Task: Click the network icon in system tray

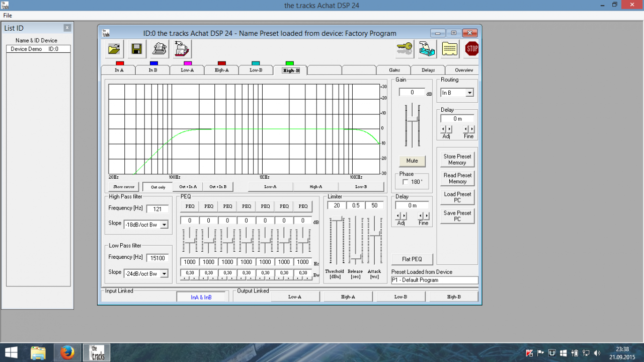Action: 586,352
